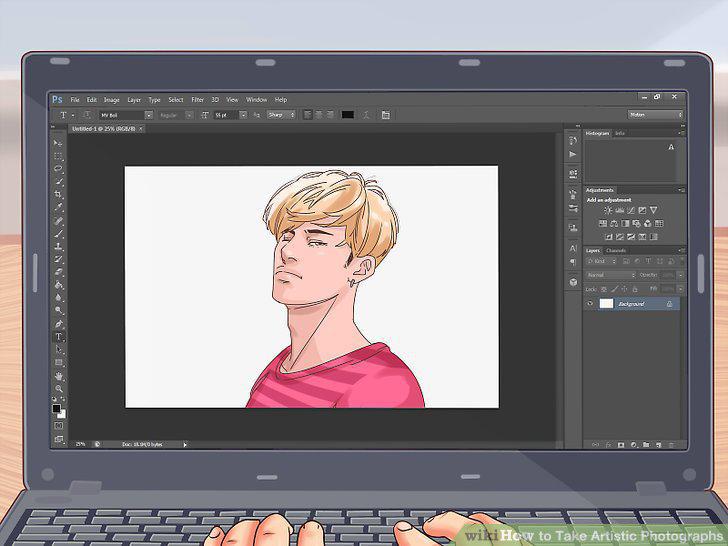Screen dimensions: 728x546
Task: Select the Lasso tool
Action: click(58, 169)
